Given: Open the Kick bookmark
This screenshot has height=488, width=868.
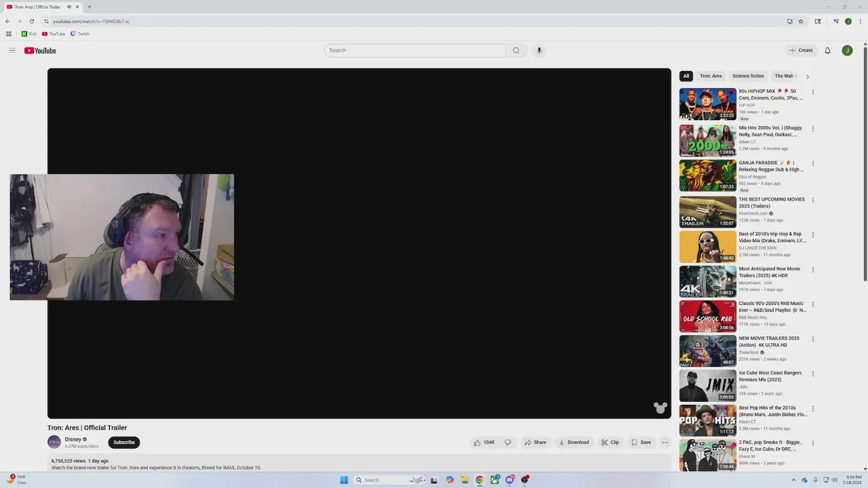Looking at the screenshot, I should (28, 34).
